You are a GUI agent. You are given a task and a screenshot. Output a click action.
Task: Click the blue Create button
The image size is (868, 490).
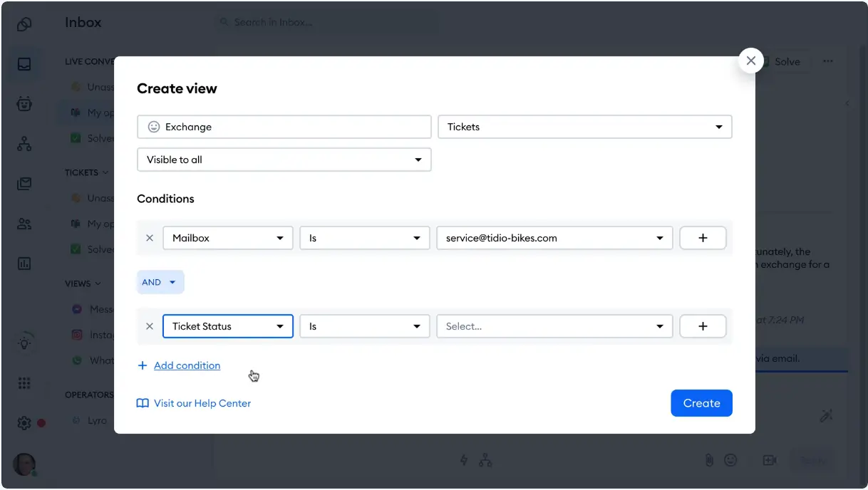point(701,403)
